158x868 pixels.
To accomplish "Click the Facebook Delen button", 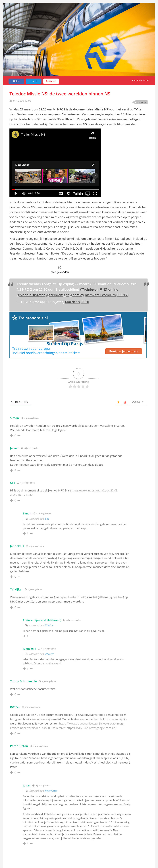I will click(x=16, y=81).
